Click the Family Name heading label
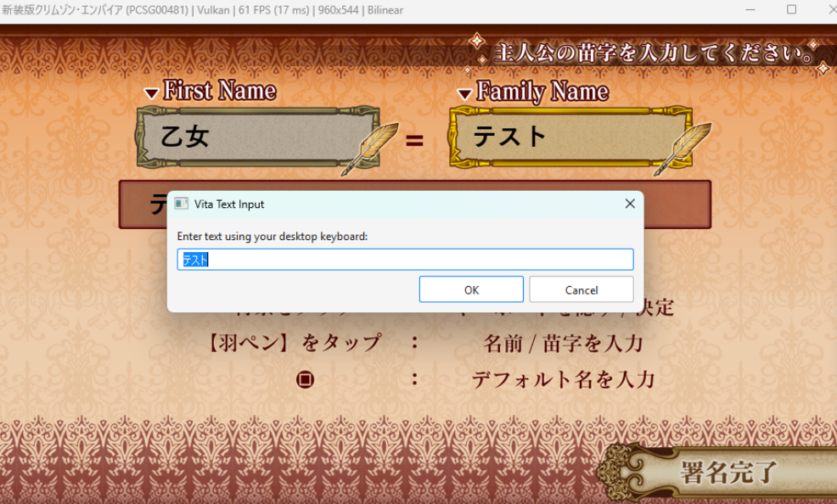Screen dimensions: 837x504 [542, 91]
